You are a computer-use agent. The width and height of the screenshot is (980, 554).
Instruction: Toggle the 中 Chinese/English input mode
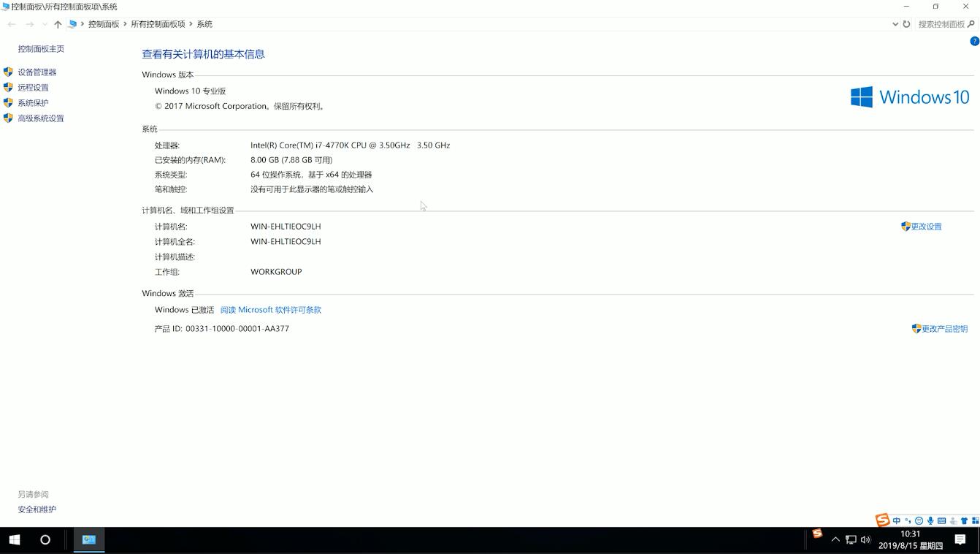pyautogui.click(x=897, y=521)
